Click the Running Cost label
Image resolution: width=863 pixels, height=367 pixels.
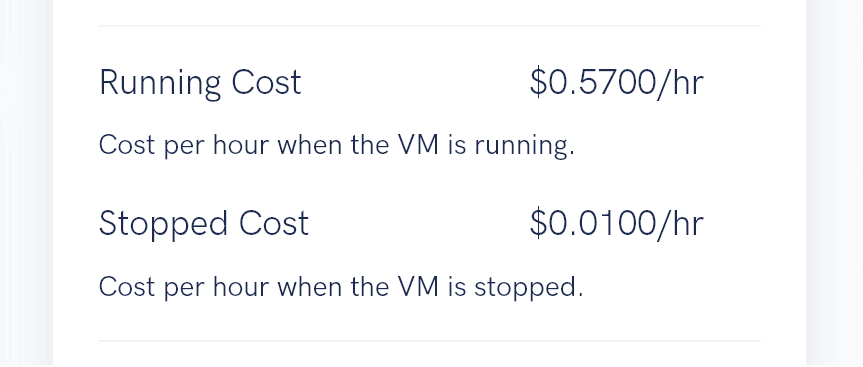[x=200, y=84]
